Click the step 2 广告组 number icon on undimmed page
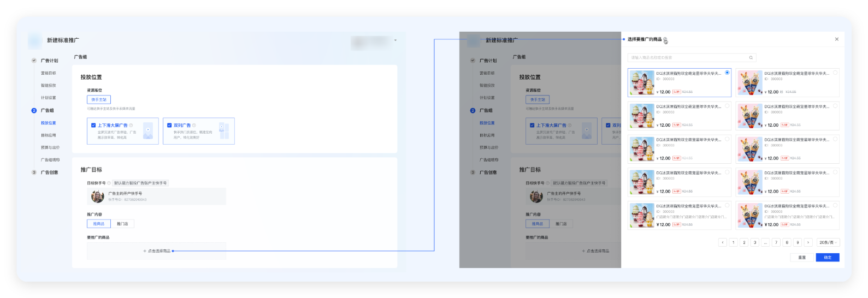This screenshot has width=868, height=298. 34,110
